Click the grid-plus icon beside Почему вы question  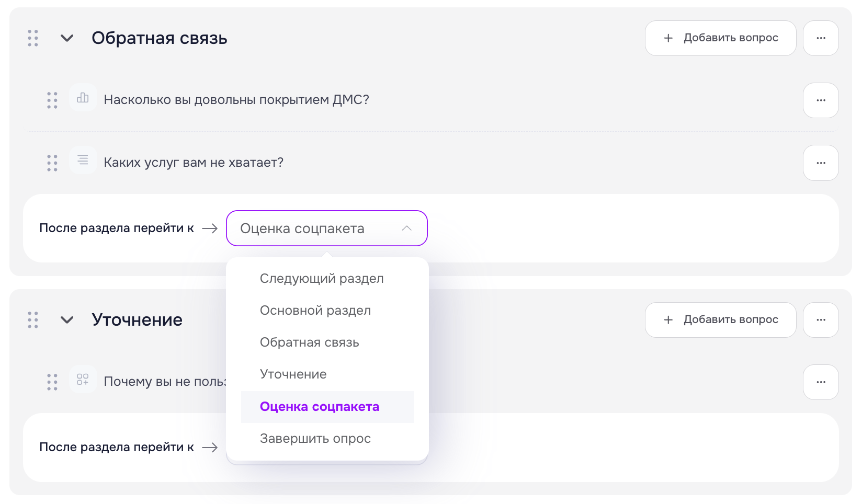coord(83,379)
